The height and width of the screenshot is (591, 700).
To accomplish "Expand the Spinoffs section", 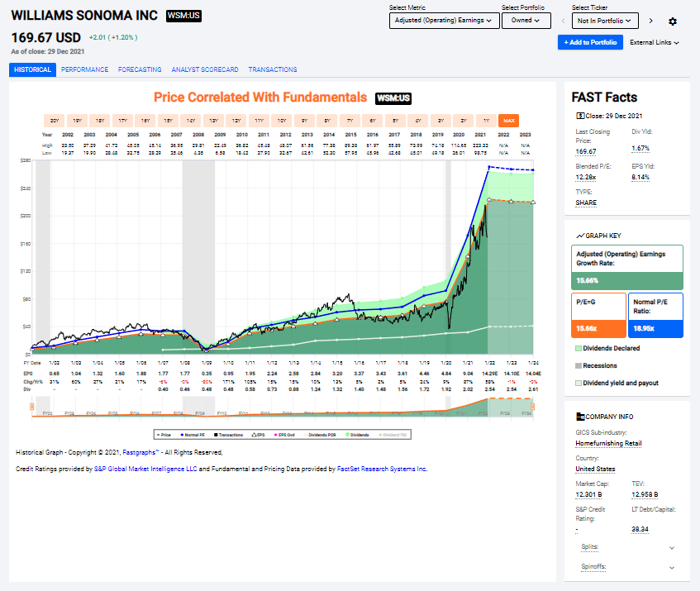I will click(627, 567).
